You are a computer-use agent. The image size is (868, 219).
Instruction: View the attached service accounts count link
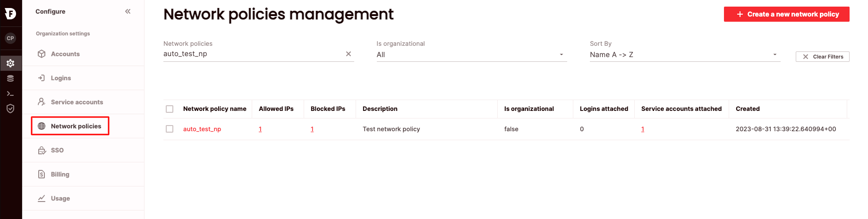point(643,129)
